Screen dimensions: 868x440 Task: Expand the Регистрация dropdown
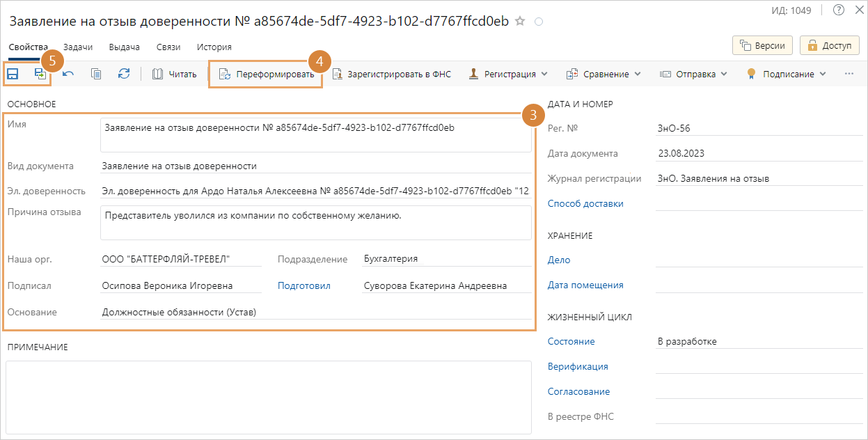click(508, 74)
